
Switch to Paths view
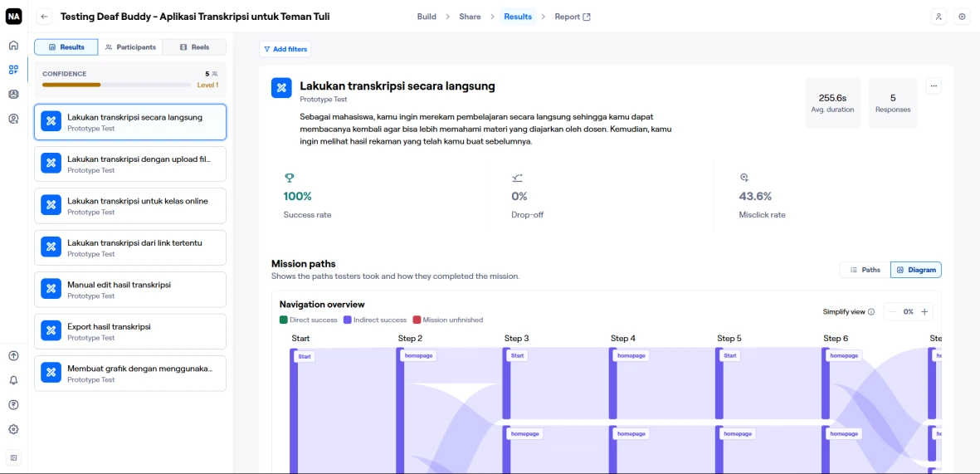865,270
